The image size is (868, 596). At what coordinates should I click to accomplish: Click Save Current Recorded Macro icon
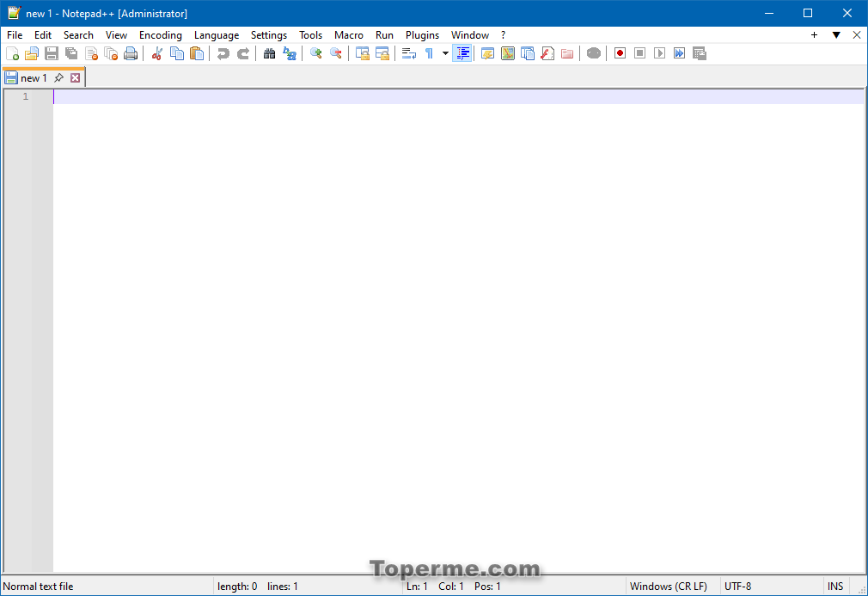[x=700, y=53]
